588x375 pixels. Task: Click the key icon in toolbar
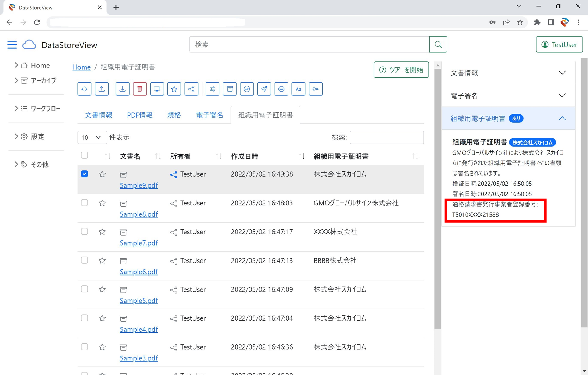[316, 89]
